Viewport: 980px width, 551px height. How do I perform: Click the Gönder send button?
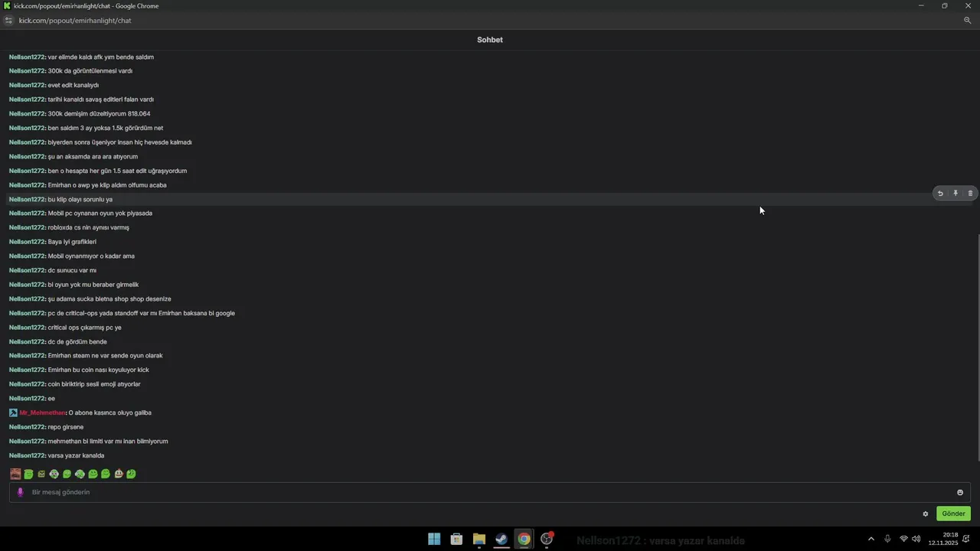click(953, 514)
